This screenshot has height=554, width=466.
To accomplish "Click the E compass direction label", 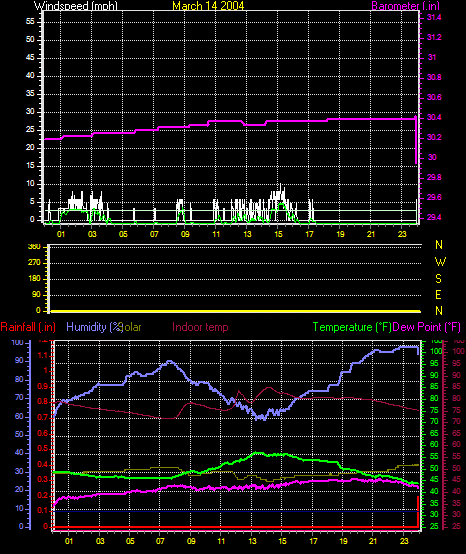I will (x=438, y=295).
